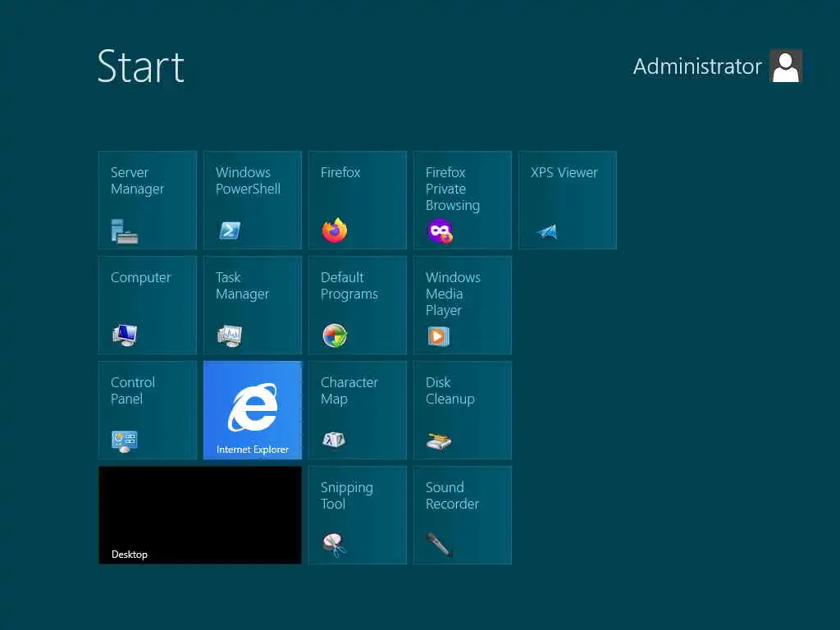Click the "Firefox" tile label text
840x630 pixels.
(340, 172)
